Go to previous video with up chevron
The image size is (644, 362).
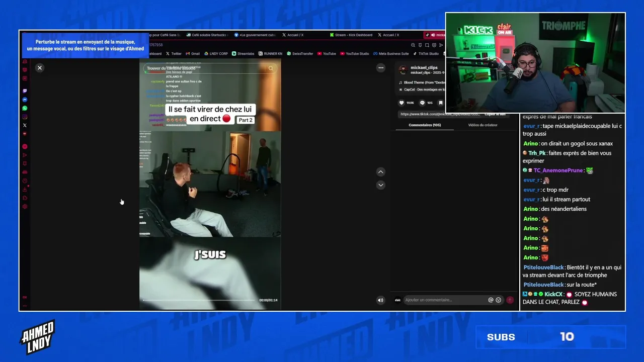coord(381,172)
